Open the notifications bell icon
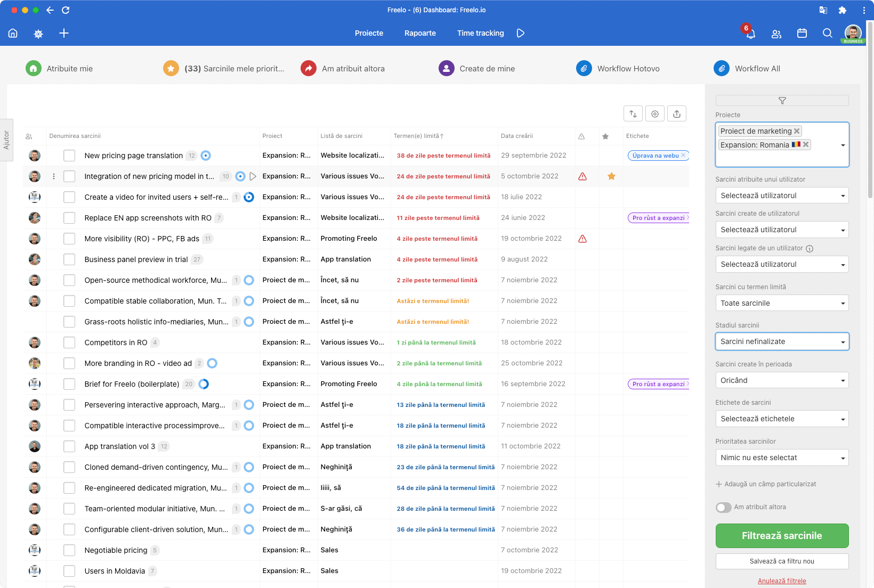874x588 pixels. point(750,34)
